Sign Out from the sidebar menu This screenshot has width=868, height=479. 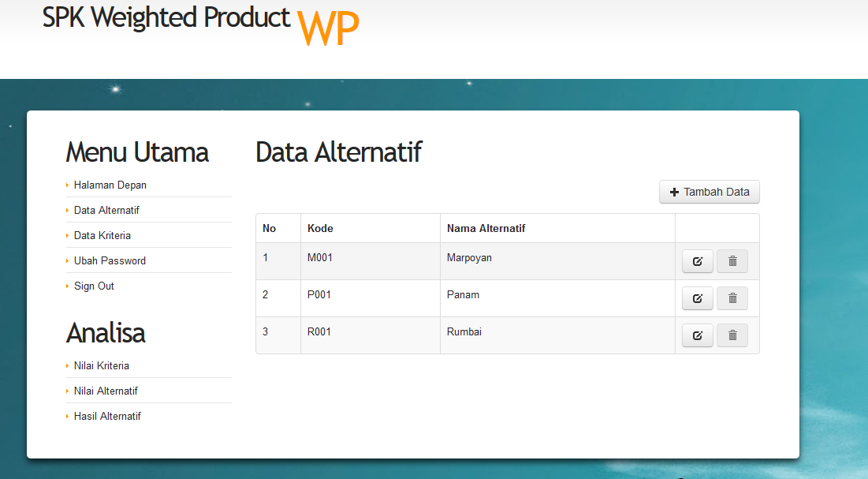pos(94,286)
